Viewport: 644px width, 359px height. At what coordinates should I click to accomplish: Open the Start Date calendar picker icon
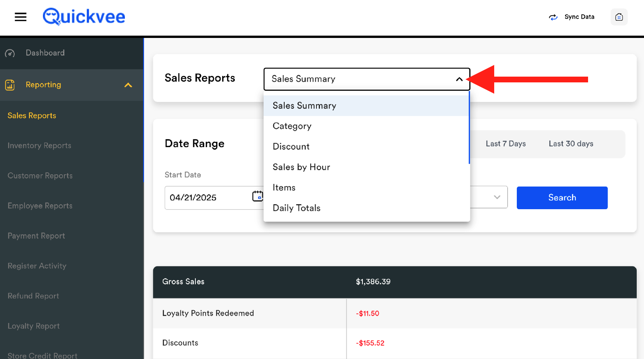[x=257, y=196]
